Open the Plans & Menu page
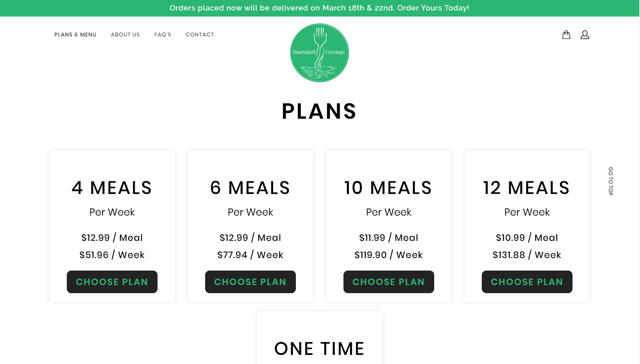Screen dimensions: 640x364 coord(75,35)
